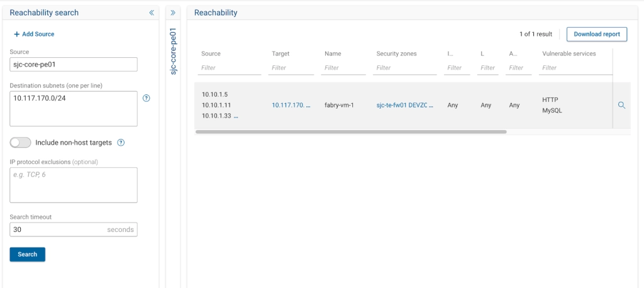Open sjc-te-fw01 security zone link

[x=404, y=106]
